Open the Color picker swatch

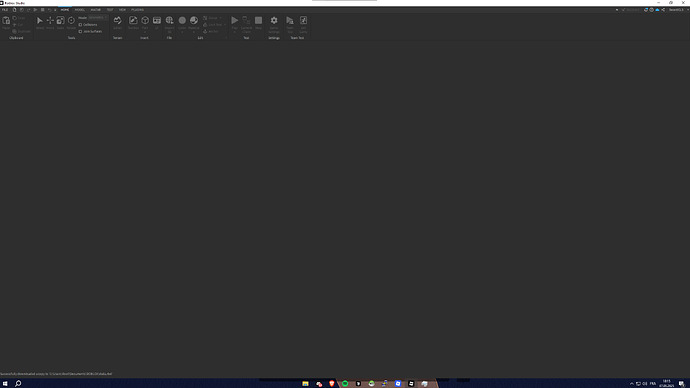[x=182, y=20]
